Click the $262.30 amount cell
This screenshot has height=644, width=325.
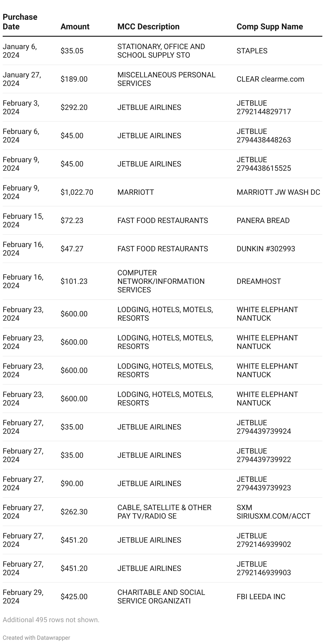74,512
